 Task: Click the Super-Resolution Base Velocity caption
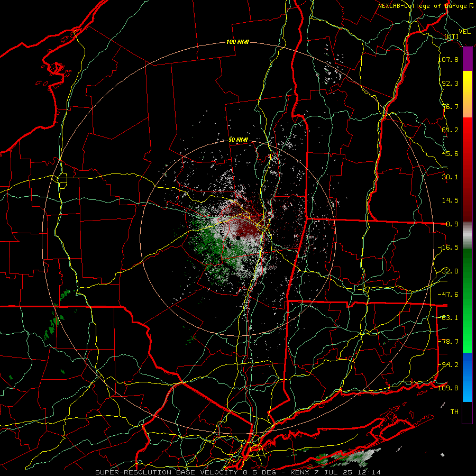238,472
